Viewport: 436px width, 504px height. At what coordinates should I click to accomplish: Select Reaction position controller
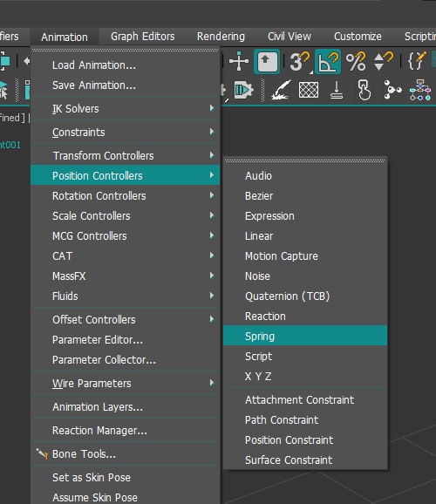tap(305, 317)
